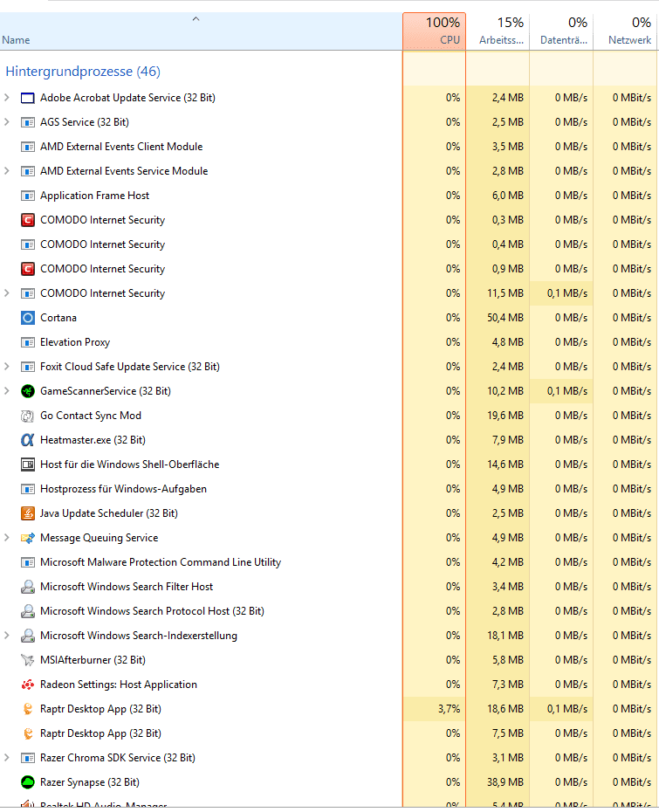
Task: Select Application Frame Host name
Action: pyautogui.click(x=95, y=196)
